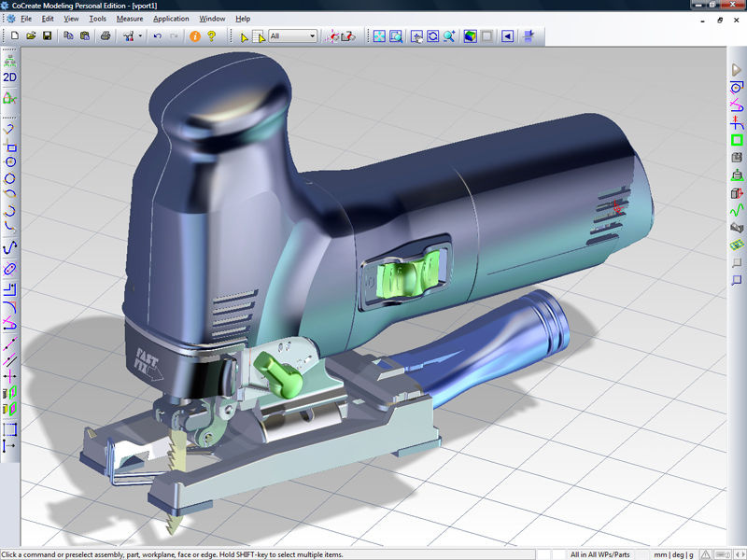Viewport: 747px width, 560px height.
Task: Click the New file icon
Action: (15, 36)
